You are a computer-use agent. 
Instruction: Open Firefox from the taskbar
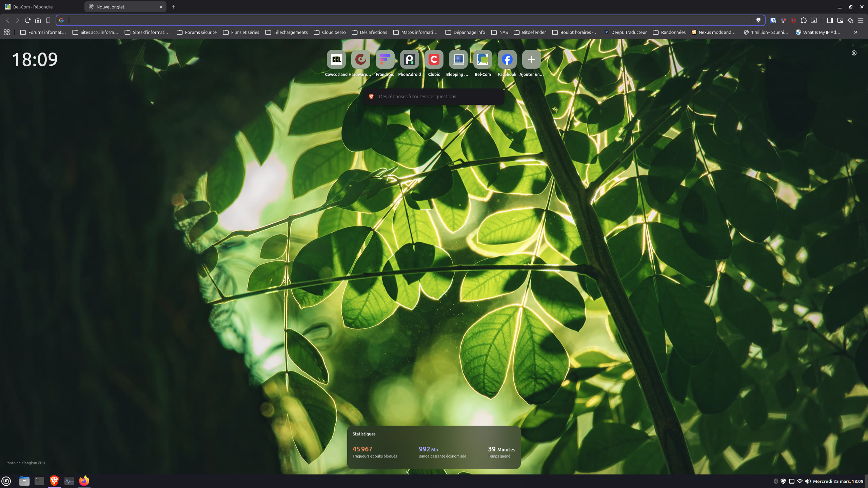[84, 481]
